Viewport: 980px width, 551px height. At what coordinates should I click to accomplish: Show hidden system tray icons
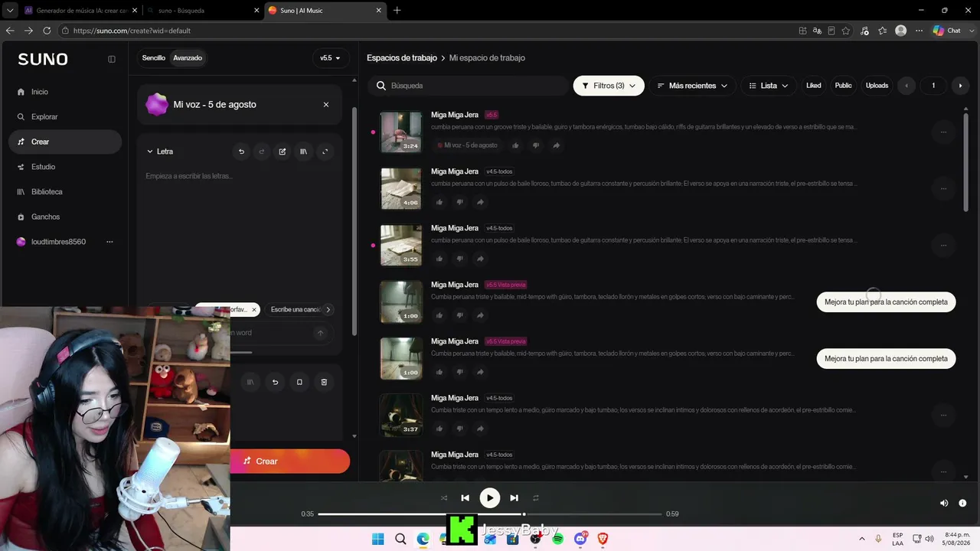point(862,539)
